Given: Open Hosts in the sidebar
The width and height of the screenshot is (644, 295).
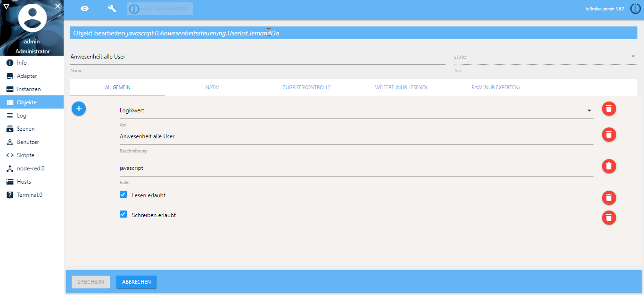Looking at the screenshot, I should coord(32,182).
